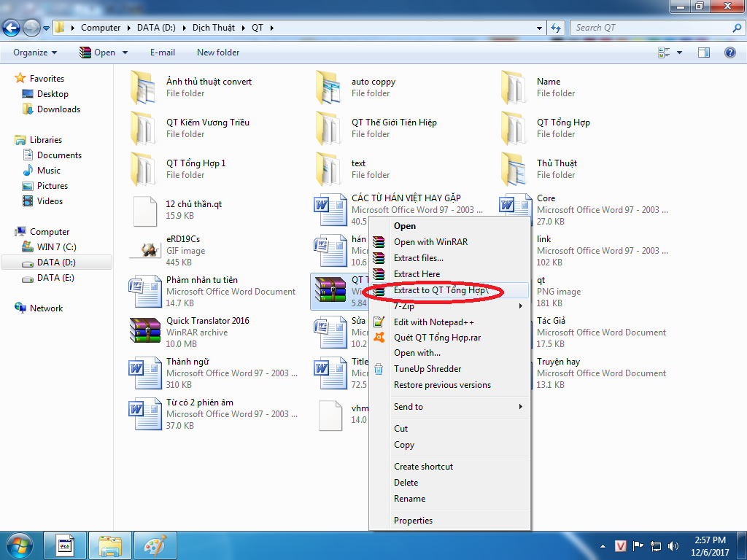The width and height of the screenshot is (747, 560).
Task: Click the Help question mark icon
Action: coord(729,52)
